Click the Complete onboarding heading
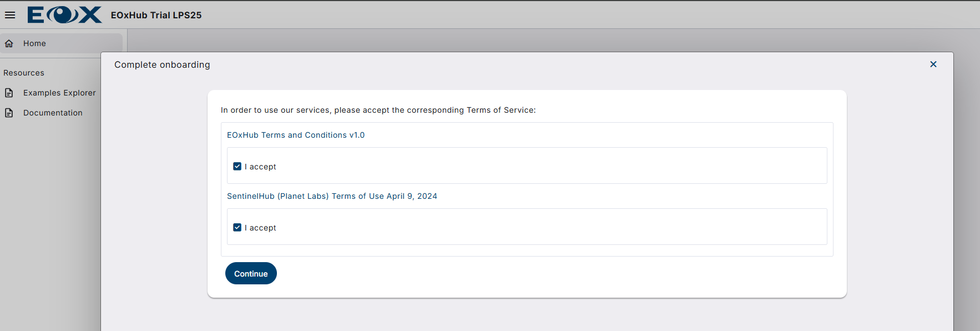 point(162,65)
